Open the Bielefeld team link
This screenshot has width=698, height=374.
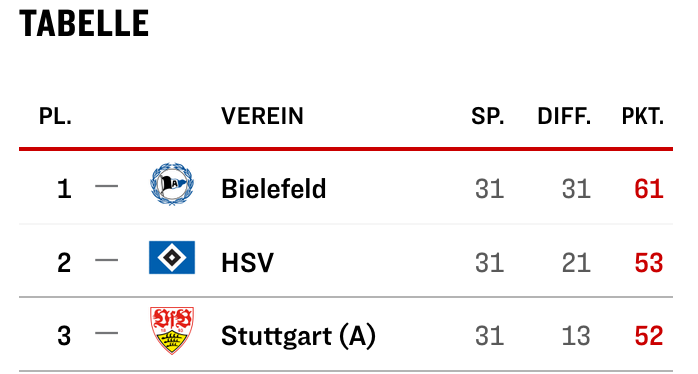click(x=274, y=188)
